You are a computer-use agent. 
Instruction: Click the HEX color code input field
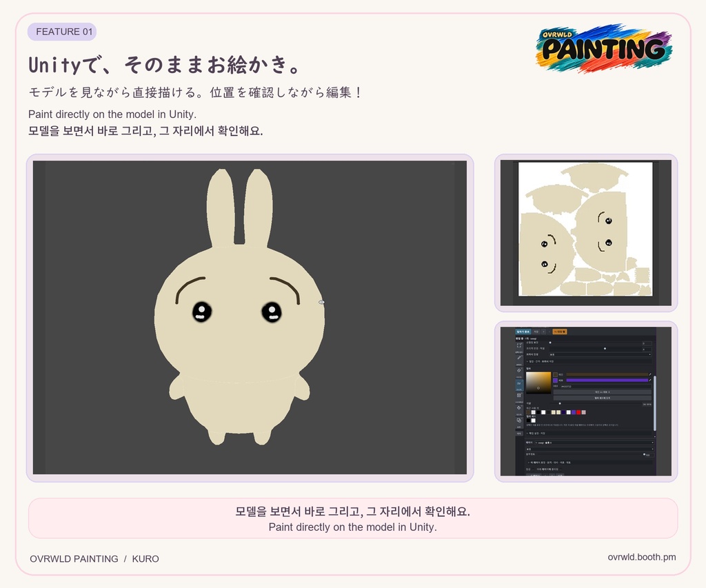[x=606, y=386]
